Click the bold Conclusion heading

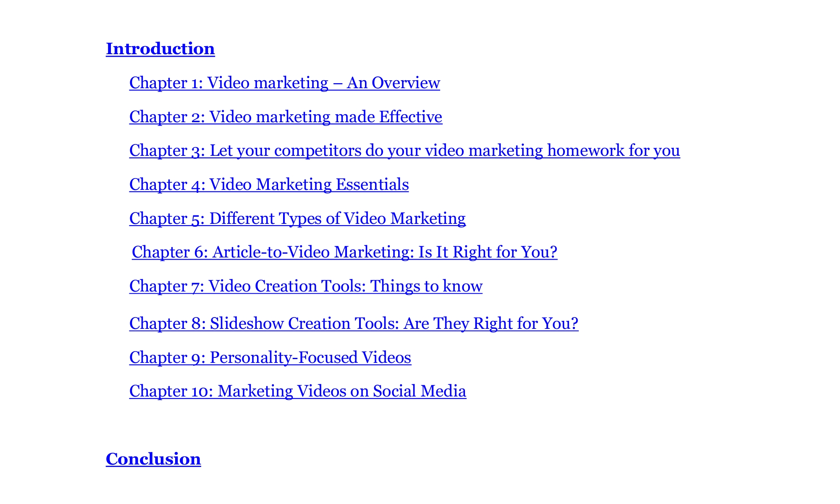[x=153, y=459]
